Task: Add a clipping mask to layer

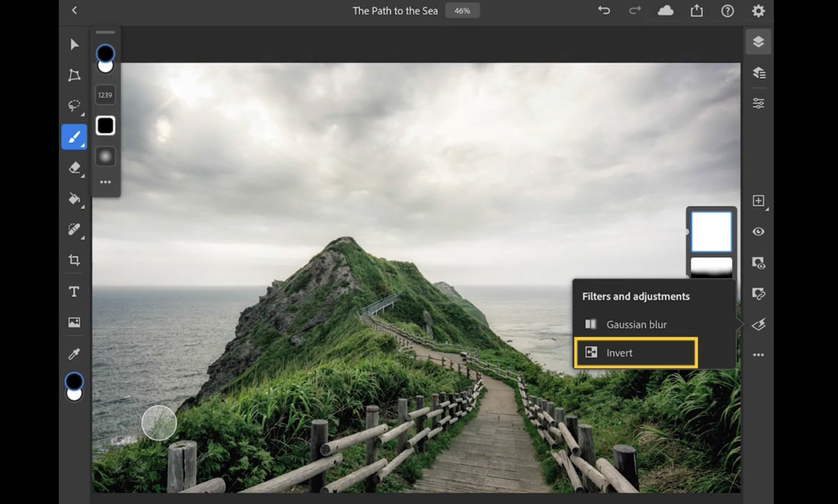Action: (759, 293)
